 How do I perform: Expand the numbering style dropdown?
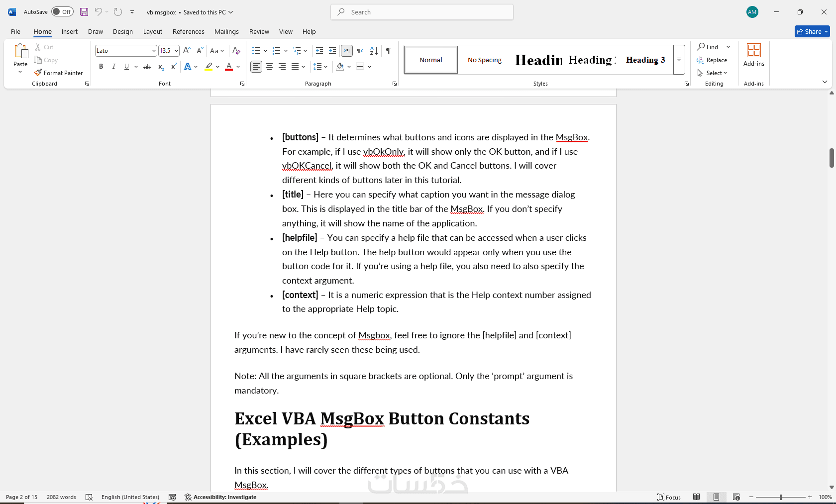pyautogui.click(x=286, y=51)
